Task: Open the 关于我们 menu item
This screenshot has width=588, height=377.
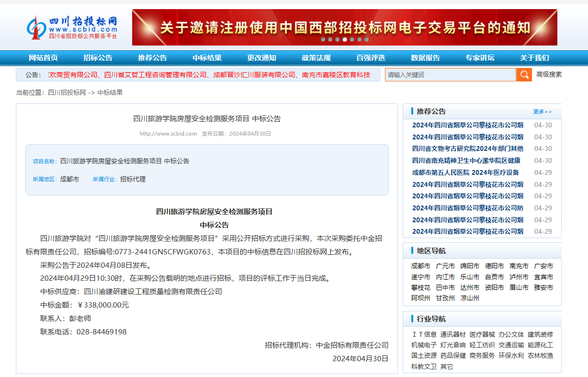Action: (534, 58)
